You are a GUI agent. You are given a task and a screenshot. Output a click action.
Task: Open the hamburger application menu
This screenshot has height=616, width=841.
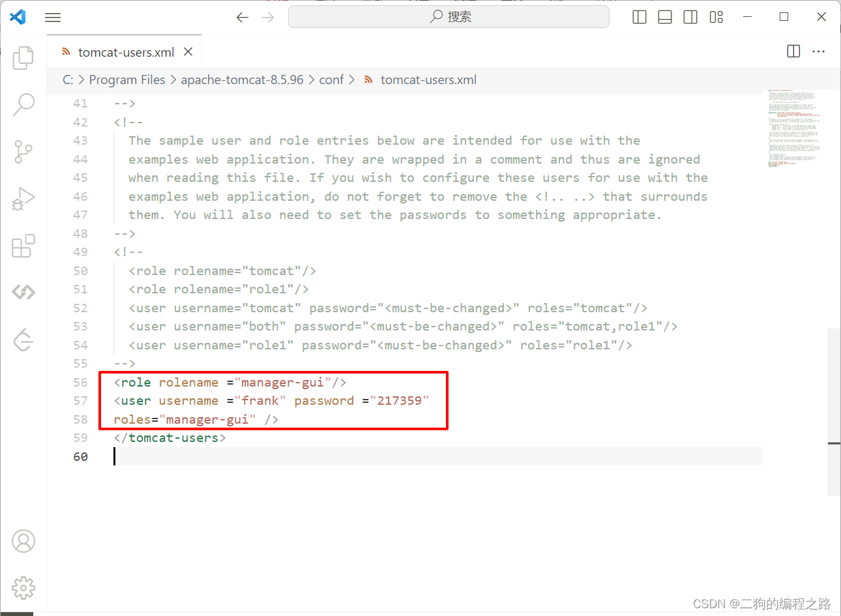pos(53,17)
